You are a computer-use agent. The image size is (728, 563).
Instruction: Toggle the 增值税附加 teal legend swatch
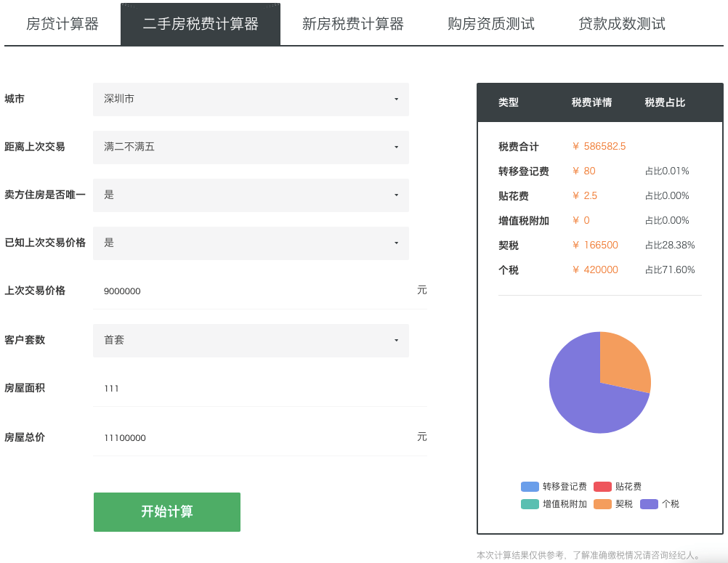click(530, 504)
